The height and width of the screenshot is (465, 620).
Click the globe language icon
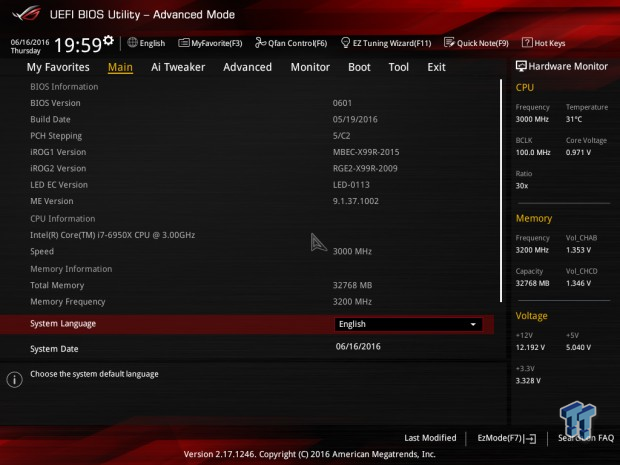[x=132, y=42]
